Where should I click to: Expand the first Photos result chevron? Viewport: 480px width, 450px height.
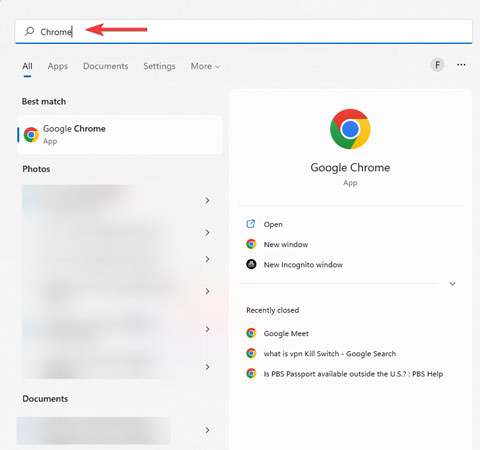[207, 200]
